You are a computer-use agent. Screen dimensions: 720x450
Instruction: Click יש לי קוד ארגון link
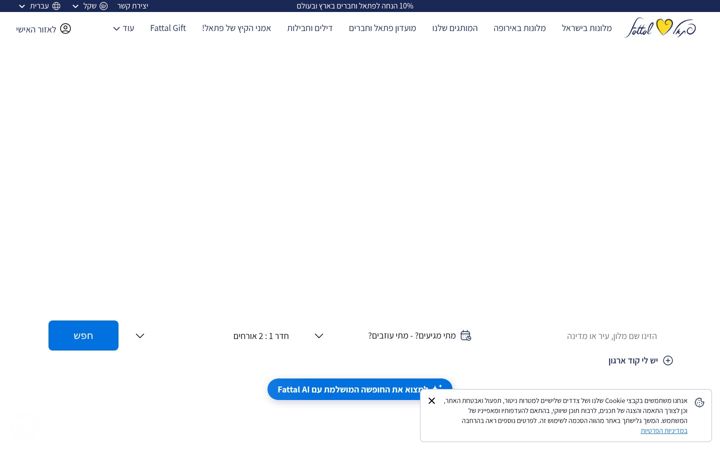(x=633, y=360)
